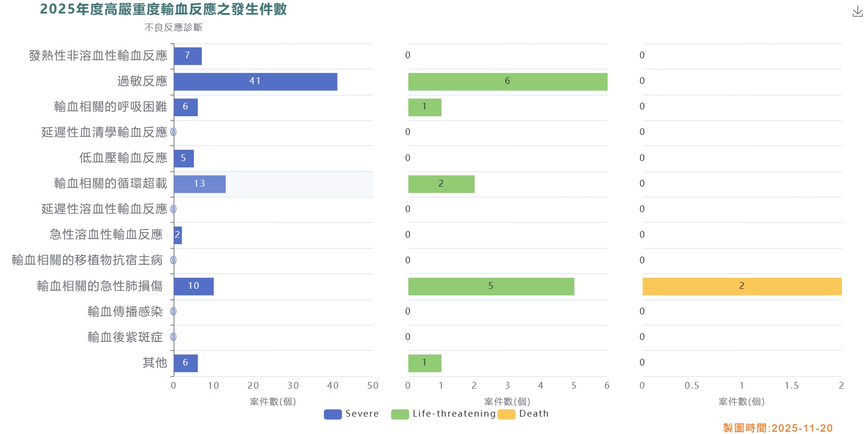
Task: Click the Severe bar showing 13
Action: 199,184
